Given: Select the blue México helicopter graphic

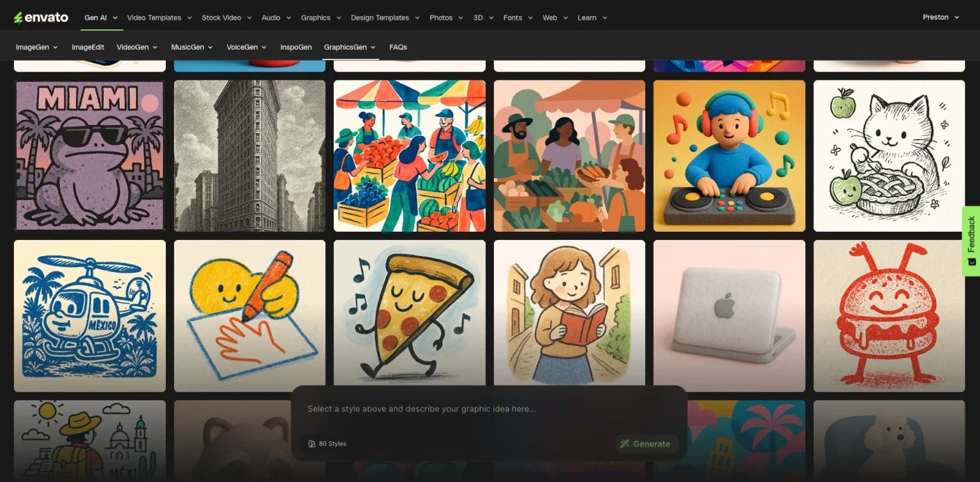Looking at the screenshot, I should pyautogui.click(x=90, y=316).
